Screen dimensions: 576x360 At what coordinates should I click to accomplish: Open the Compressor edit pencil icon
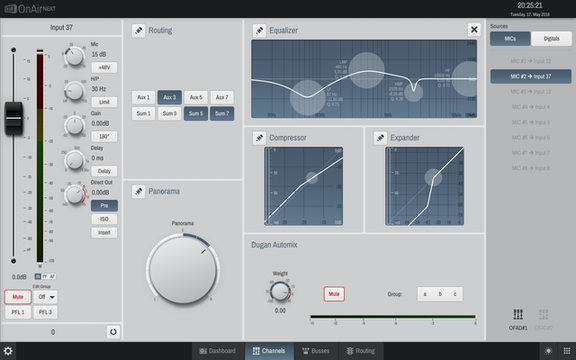click(259, 138)
